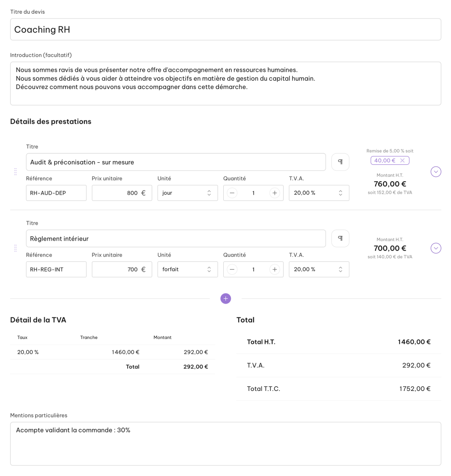Screen dimensions: 451x476
Task: Edit the 700 € unit price field
Action: point(122,270)
